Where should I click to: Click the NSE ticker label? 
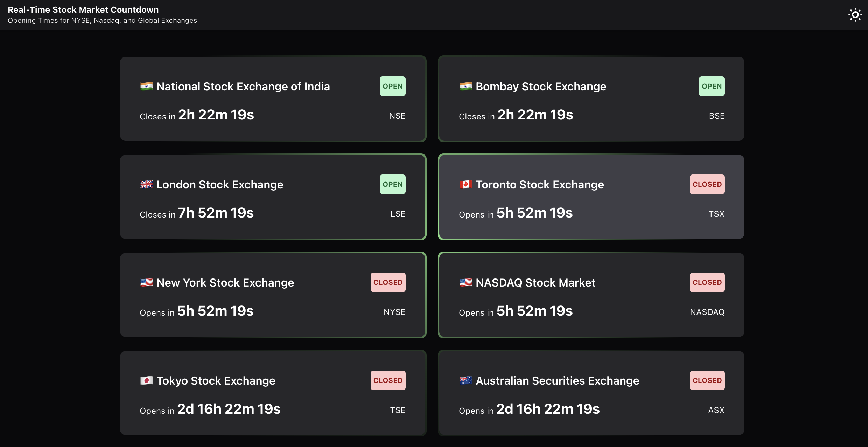(397, 116)
